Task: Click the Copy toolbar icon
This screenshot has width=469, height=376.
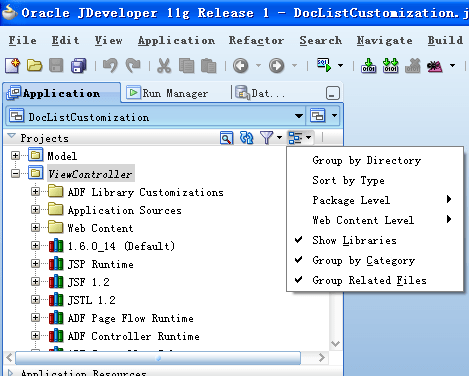Action: click(x=186, y=65)
